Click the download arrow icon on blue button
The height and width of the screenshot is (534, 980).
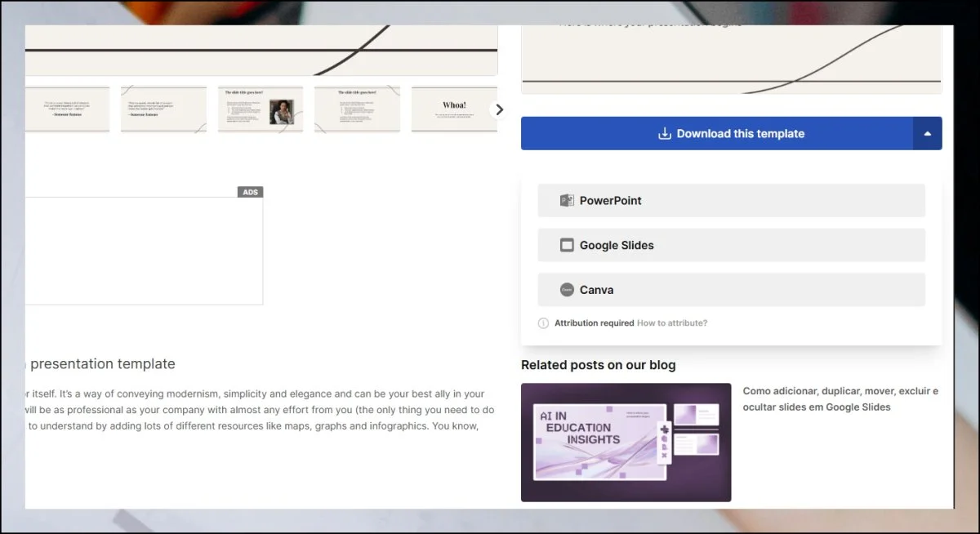point(665,134)
